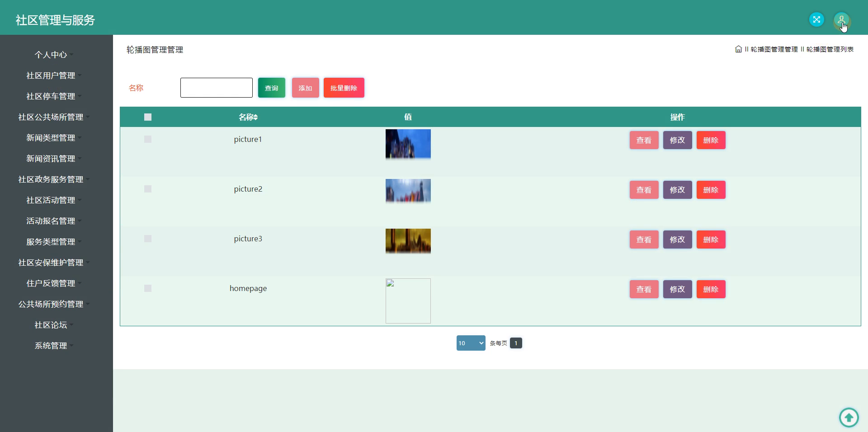Click the 批量删除 batch delete button
Screen dimensions: 868x432
coord(344,88)
